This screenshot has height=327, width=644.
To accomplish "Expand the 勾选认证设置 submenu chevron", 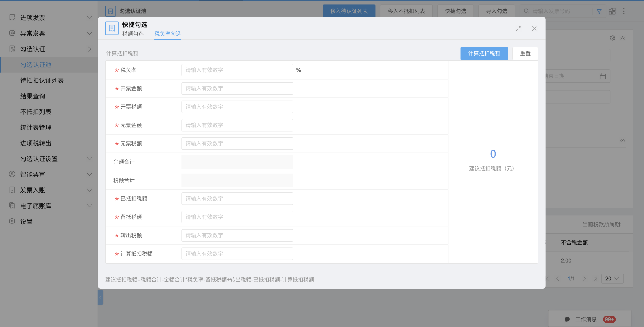I will coord(89,159).
